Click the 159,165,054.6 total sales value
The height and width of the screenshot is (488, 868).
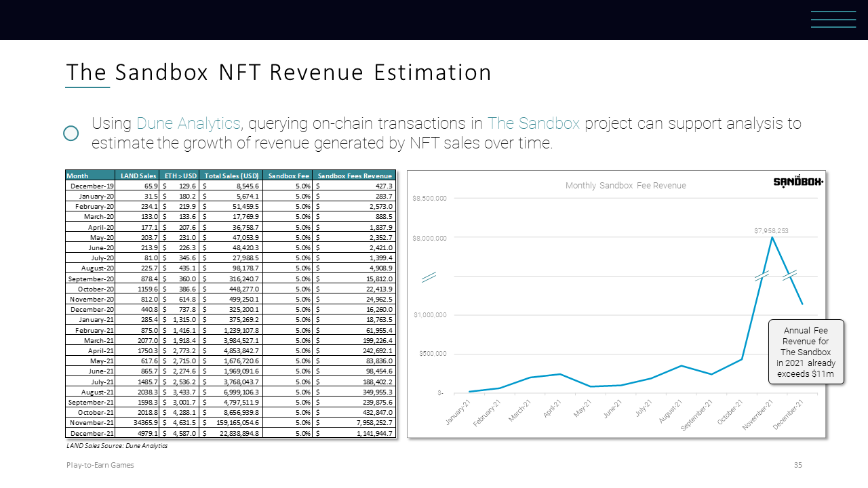(x=231, y=423)
